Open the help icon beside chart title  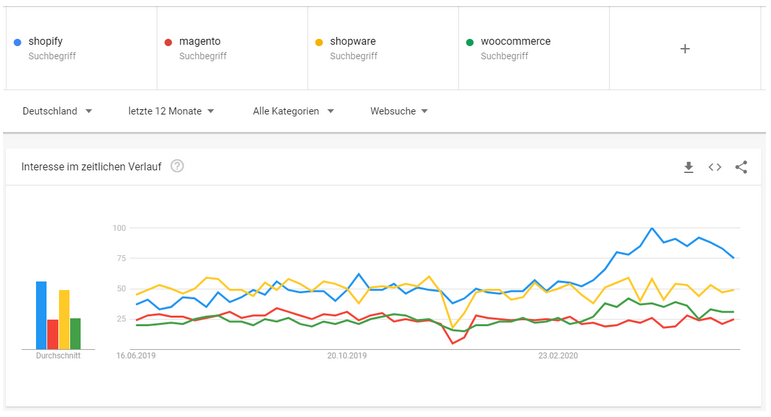coord(177,166)
